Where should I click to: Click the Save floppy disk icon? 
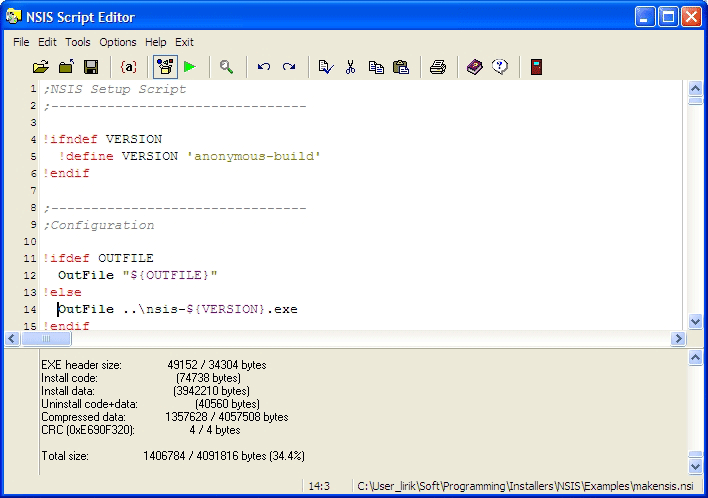point(91,67)
